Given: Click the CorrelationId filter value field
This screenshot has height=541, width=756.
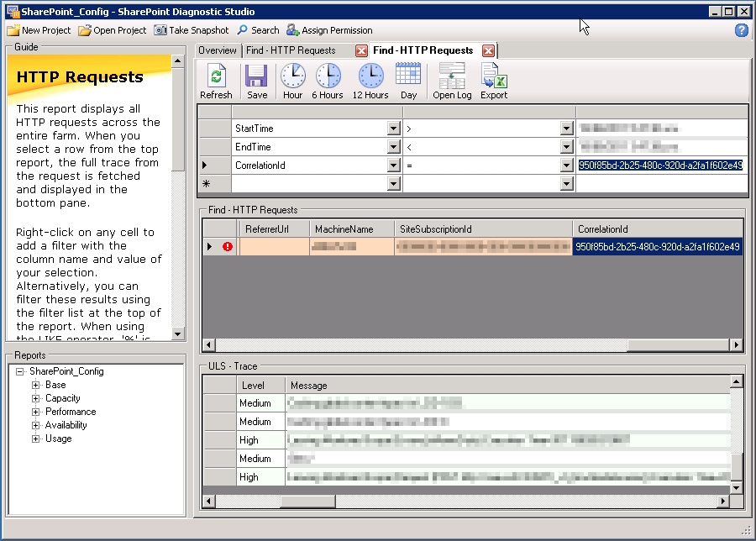Looking at the screenshot, I should click(x=661, y=165).
